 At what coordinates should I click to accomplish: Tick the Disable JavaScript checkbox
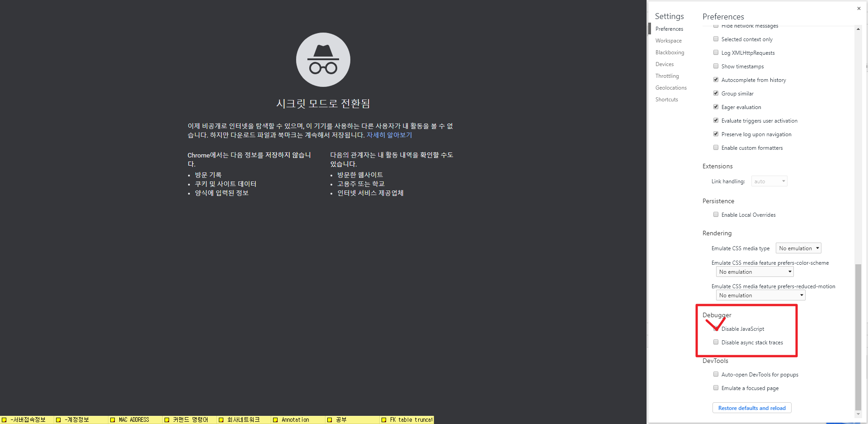coord(716,329)
